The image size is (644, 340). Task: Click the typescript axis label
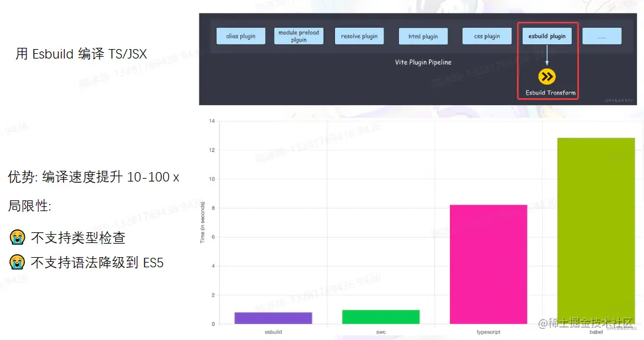click(488, 332)
